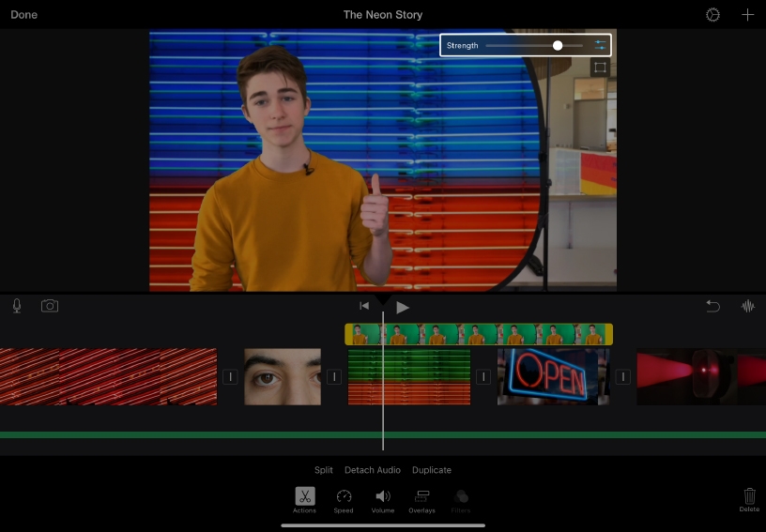Screen dimensions: 766x532
Task: Add media with the plus icon
Action: pos(747,15)
